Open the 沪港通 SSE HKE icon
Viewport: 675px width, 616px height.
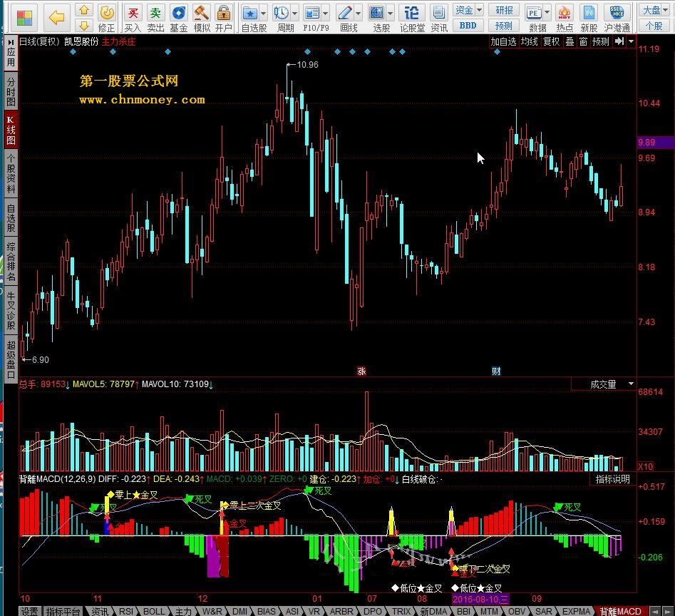[x=617, y=18]
